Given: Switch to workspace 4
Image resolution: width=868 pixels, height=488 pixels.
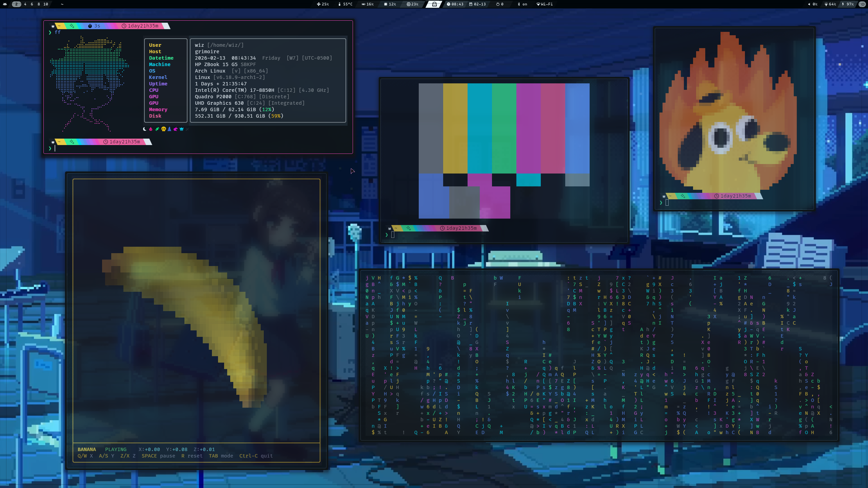Looking at the screenshot, I should click(x=24, y=4).
